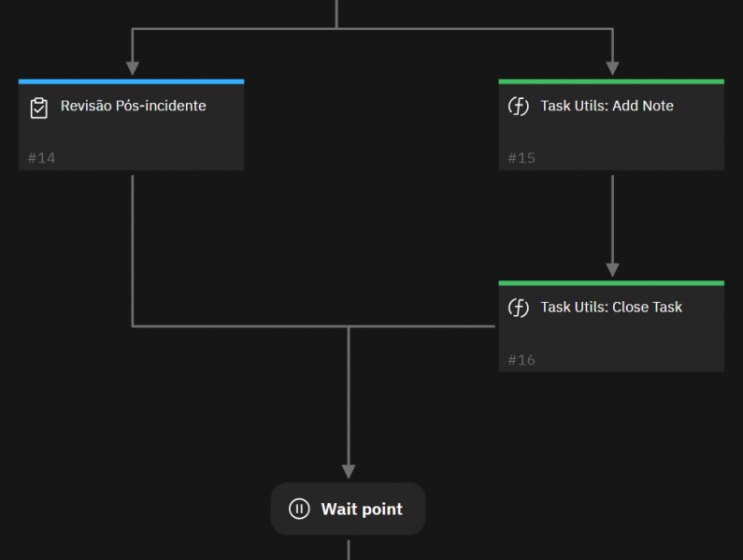Click the arrowhead entering Task Utils: Add Note
The height and width of the screenshot is (560, 743).
(612, 68)
